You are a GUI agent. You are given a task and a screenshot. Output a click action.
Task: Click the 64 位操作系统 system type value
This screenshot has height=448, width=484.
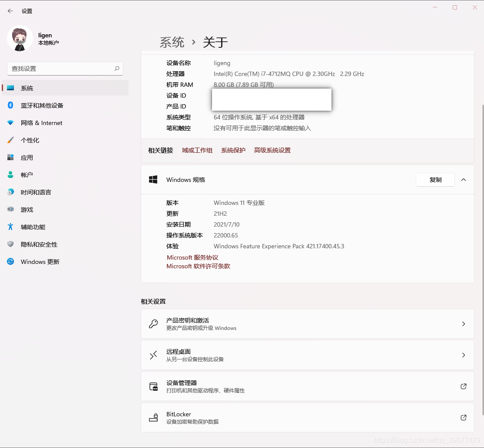[x=259, y=117]
